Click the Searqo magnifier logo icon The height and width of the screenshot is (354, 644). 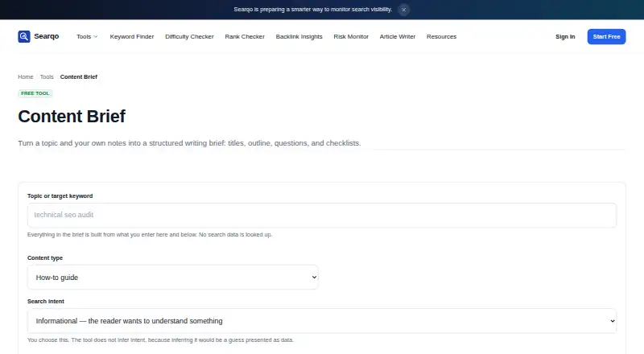(x=24, y=36)
